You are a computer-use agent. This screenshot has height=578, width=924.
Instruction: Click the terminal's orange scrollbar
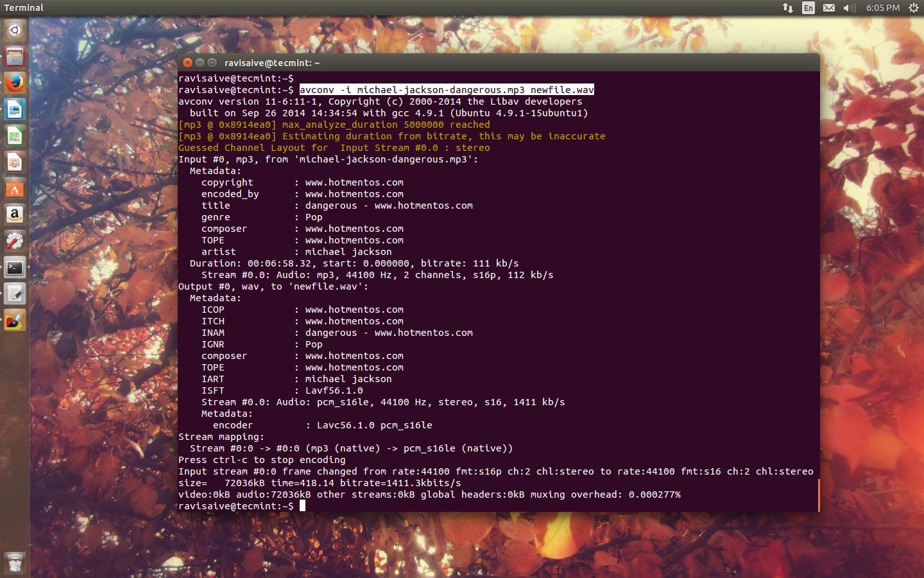pyautogui.click(x=818, y=495)
